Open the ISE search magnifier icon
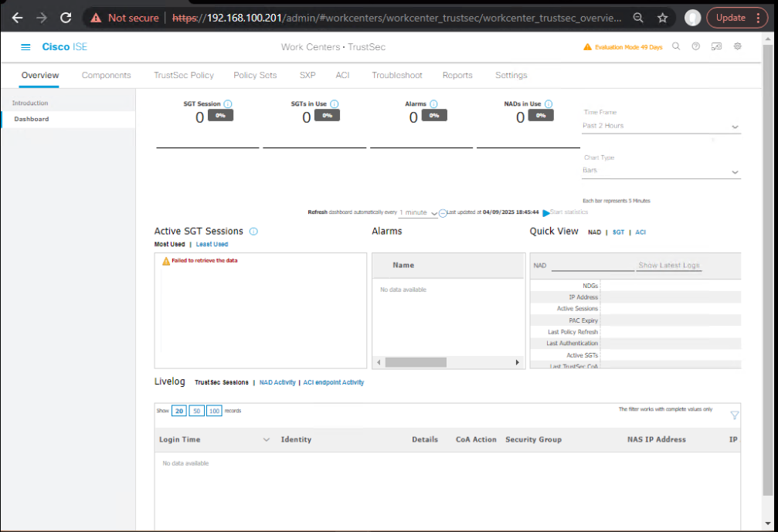 [x=676, y=46]
